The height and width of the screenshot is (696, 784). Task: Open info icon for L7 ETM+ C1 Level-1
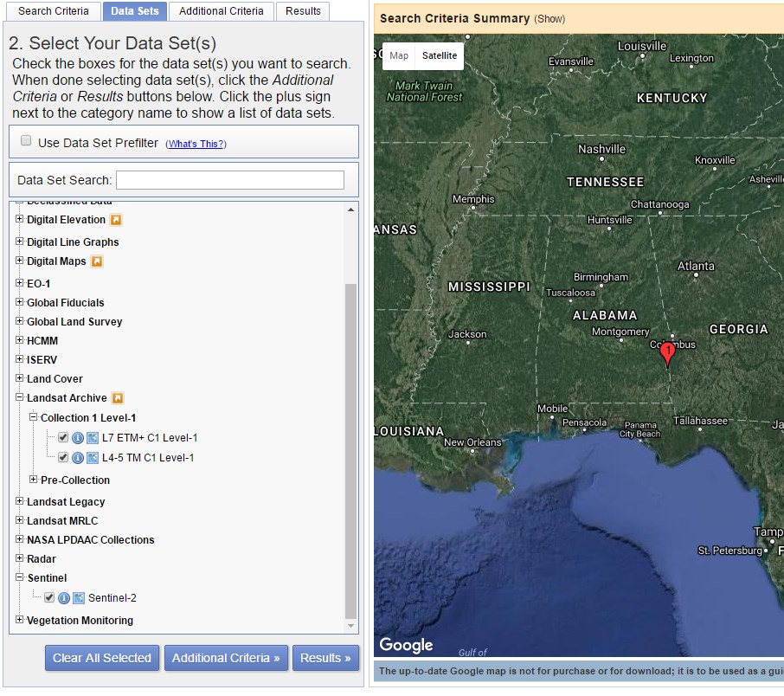coord(78,438)
